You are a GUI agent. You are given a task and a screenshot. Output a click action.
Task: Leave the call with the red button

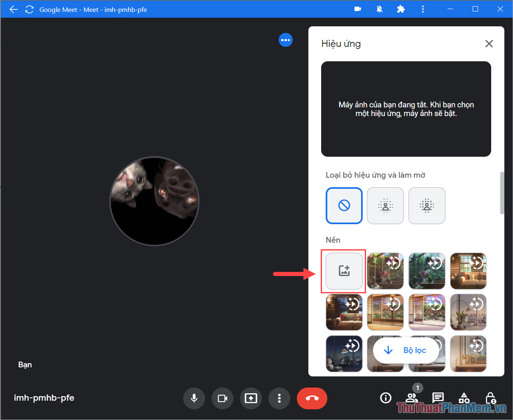312,398
